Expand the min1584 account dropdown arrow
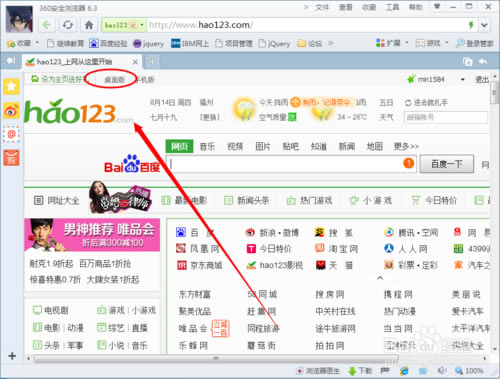Image resolution: width=500 pixels, height=379 pixels. coord(462,79)
